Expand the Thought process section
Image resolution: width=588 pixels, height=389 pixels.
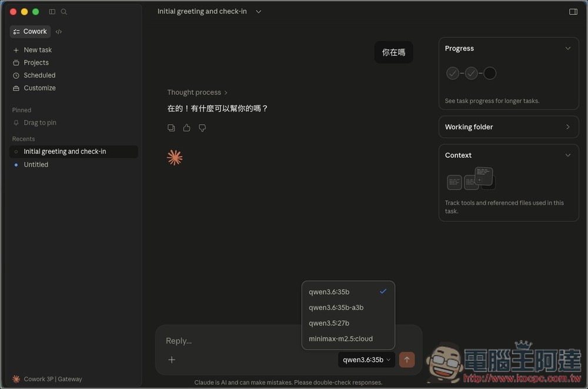tap(196, 92)
